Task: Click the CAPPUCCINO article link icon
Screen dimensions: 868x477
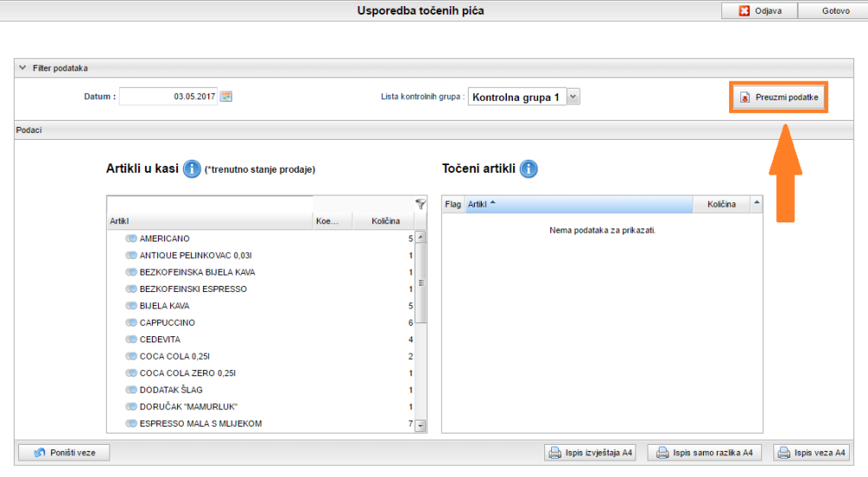Action: pyautogui.click(x=131, y=322)
